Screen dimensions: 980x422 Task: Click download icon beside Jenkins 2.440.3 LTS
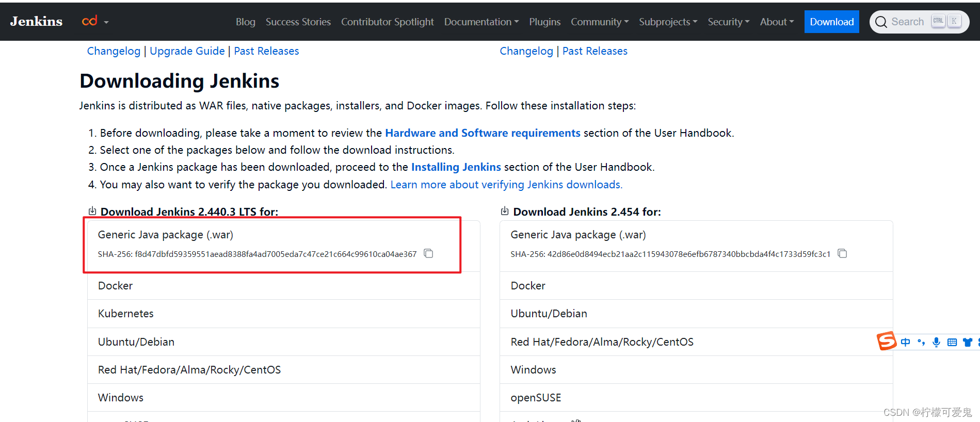coord(92,211)
